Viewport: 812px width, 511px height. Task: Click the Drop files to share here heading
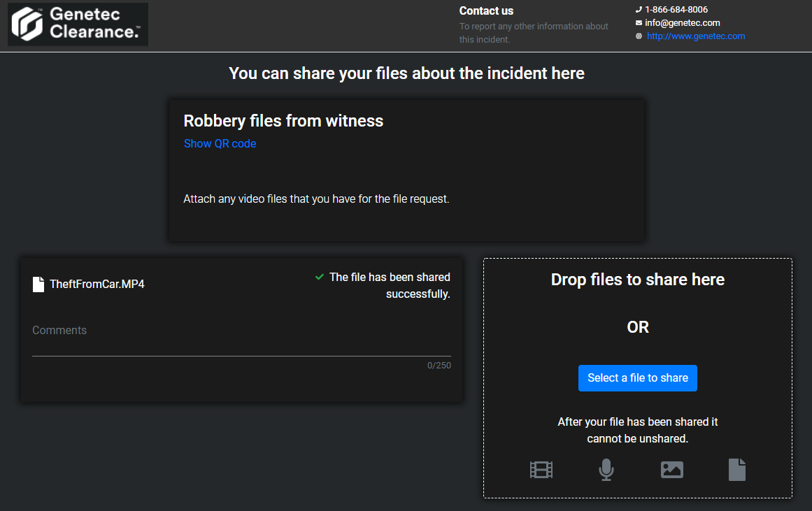click(637, 280)
